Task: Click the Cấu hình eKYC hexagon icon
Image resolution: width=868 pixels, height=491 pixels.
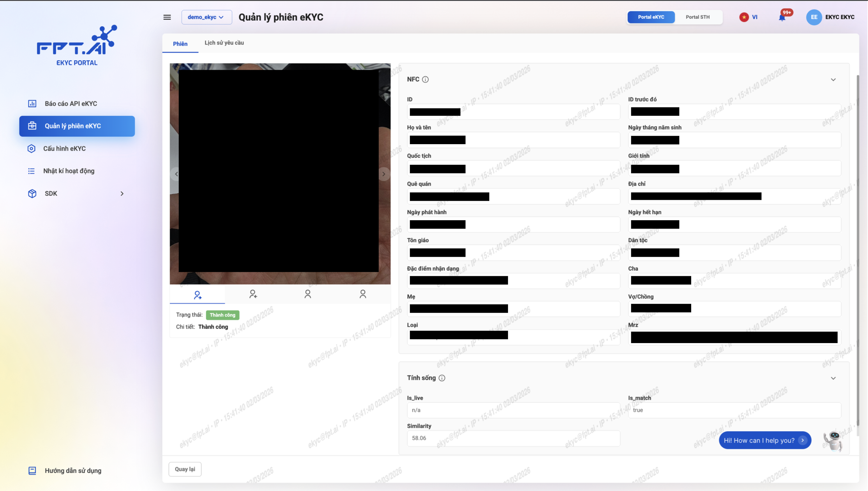Action: click(x=31, y=149)
